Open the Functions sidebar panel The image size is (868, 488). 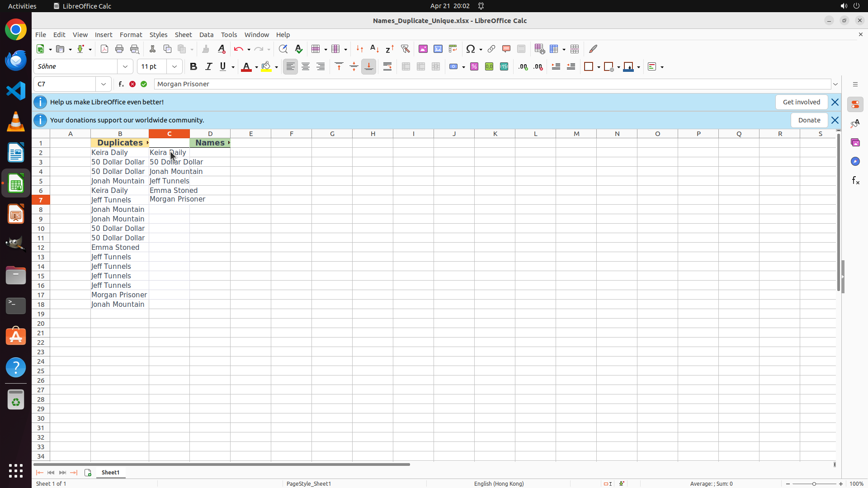point(855,181)
